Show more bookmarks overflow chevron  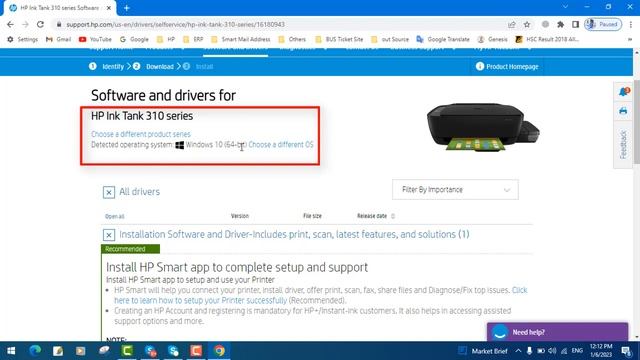coord(630,39)
